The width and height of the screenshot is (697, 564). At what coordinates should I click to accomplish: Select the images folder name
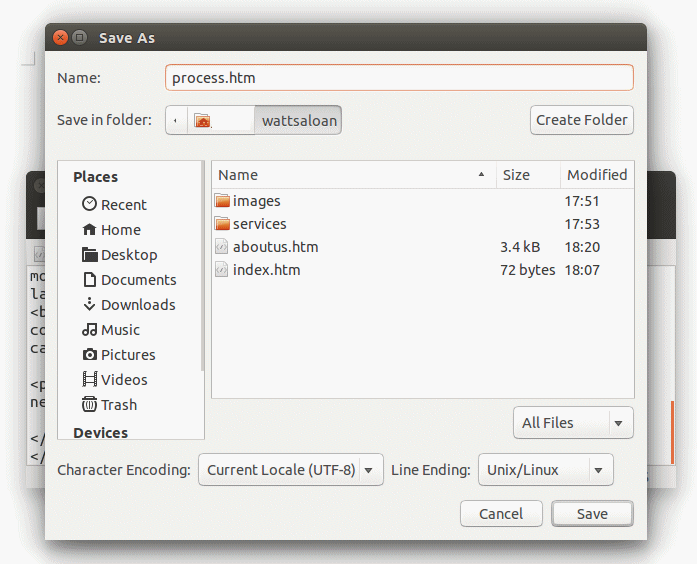point(256,201)
